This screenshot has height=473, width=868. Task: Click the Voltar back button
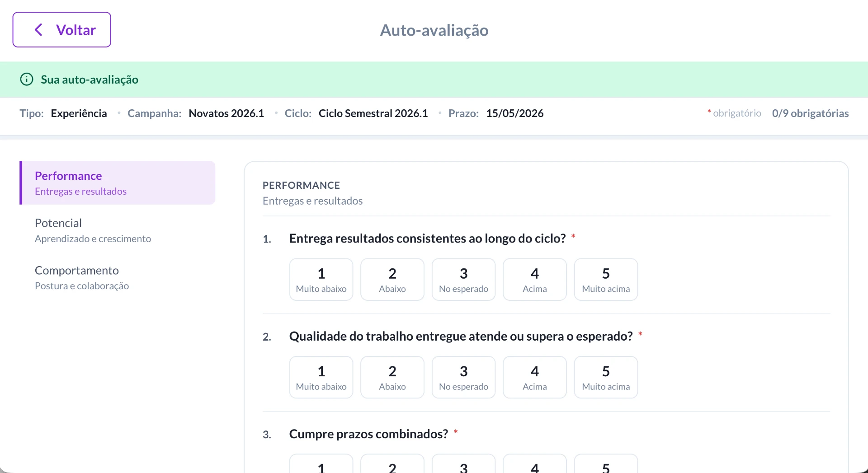[62, 30]
